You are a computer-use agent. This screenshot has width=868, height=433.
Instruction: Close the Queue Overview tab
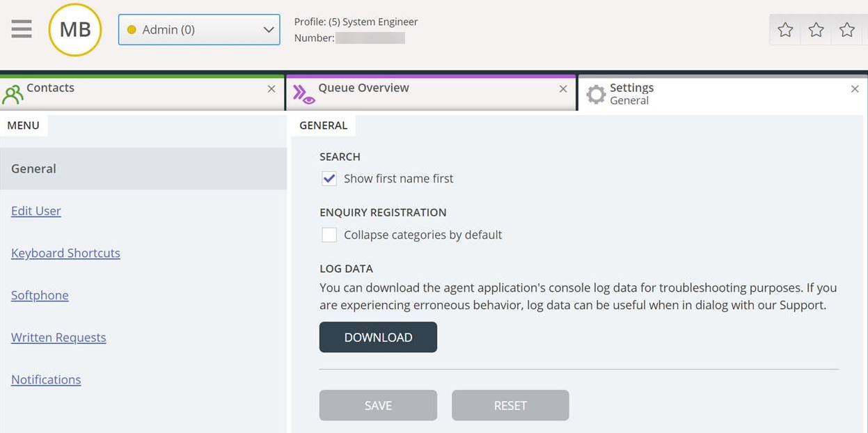pos(563,89)
